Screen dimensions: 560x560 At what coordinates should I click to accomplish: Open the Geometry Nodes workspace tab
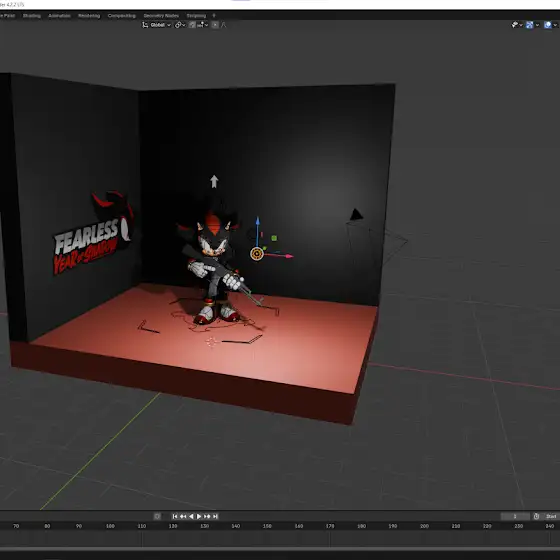161,16
